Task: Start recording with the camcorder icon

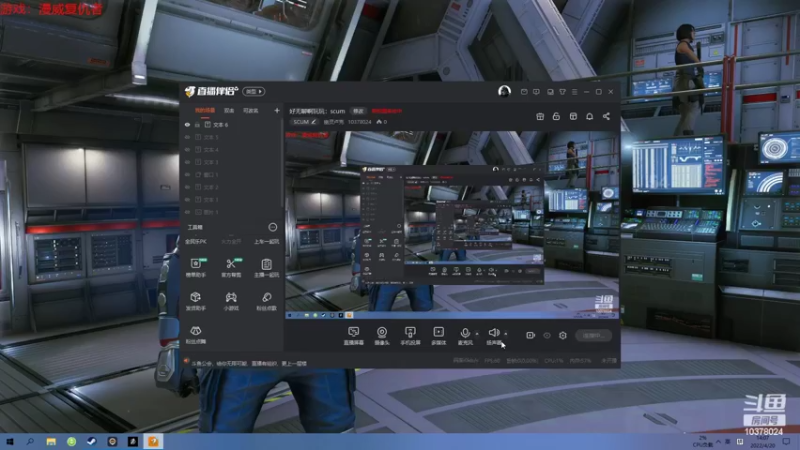Action: coord(531,335)
